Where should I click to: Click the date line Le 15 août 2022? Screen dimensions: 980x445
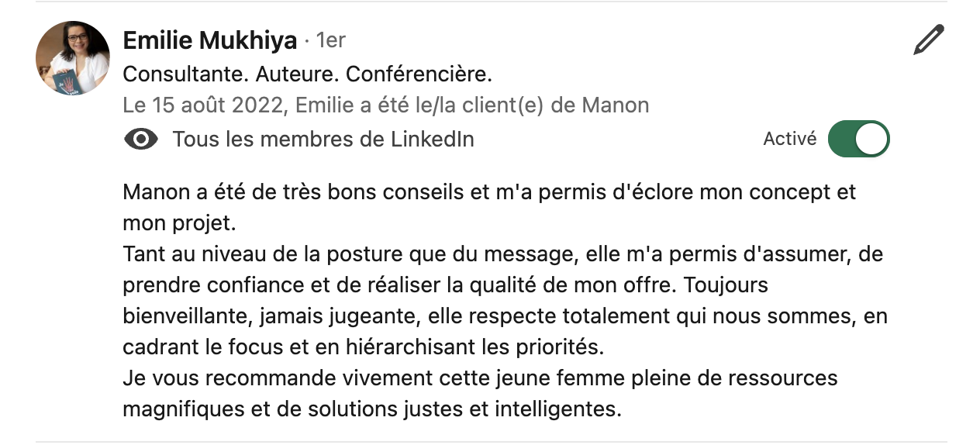386,105
